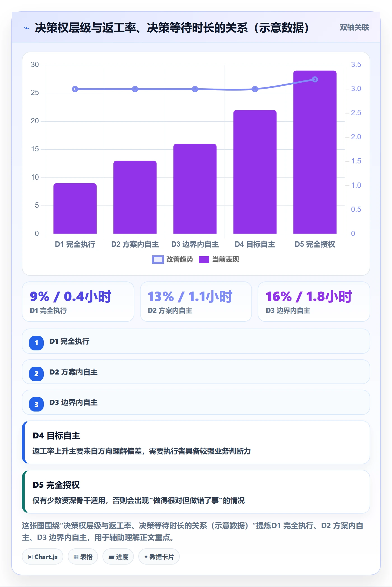This screenshot has height=587, width=392.
Task: Click the D1 完全执行 list row label
Action: [69, 341]
